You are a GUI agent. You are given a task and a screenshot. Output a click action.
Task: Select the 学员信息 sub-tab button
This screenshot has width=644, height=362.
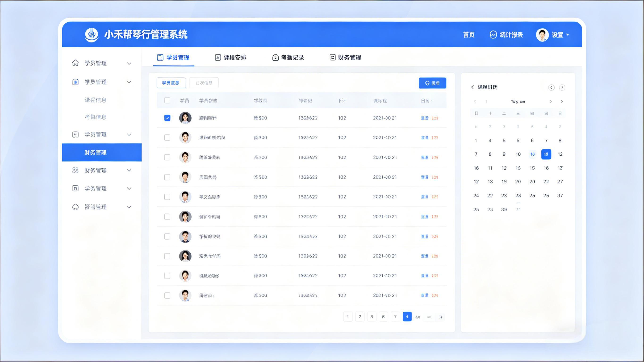(171, 83)
